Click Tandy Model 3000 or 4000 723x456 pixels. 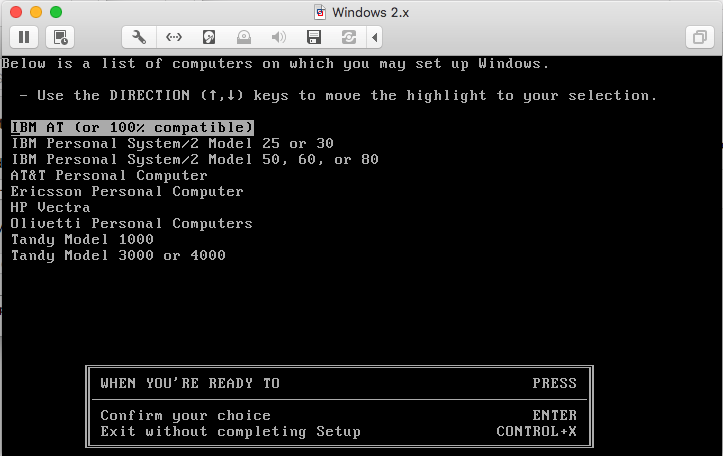(118, 256)
